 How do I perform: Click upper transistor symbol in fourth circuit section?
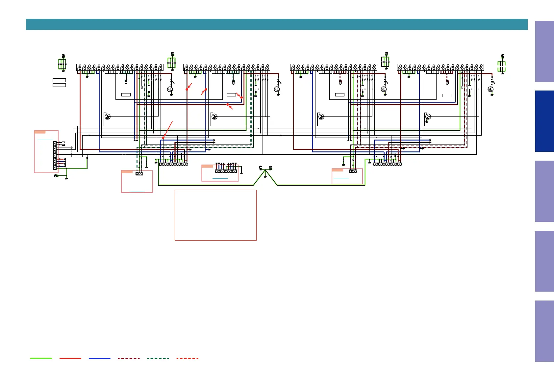491,89
